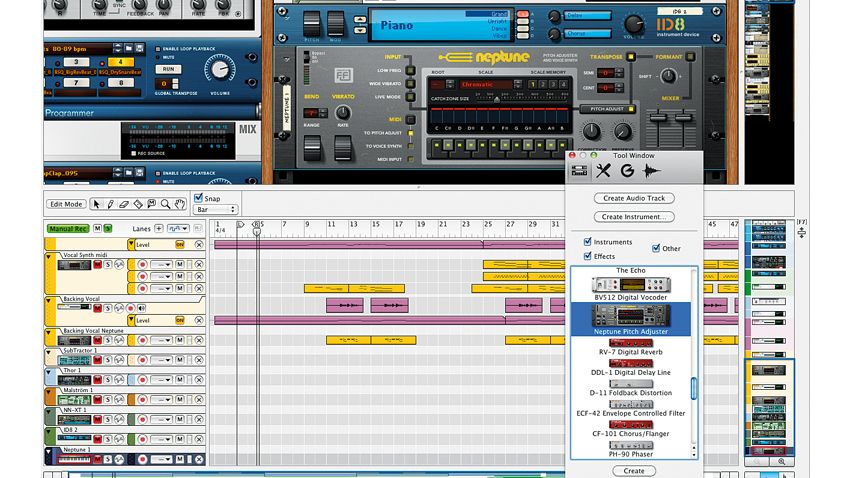Select RV-7 Digital Reverb device
The image size is (850, 478).
click(631, 347)
